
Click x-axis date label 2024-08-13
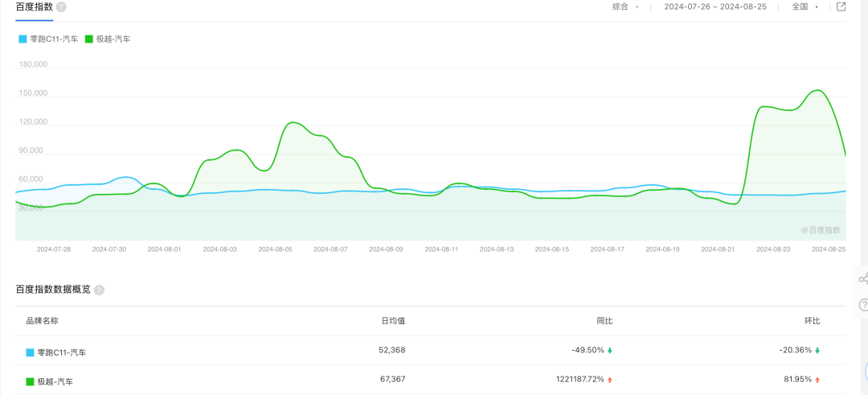pos(497,249)
